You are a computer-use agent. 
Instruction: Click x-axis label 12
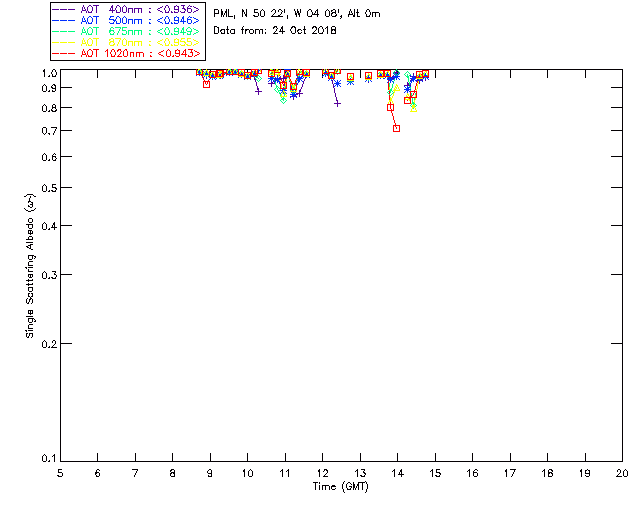[322, 473]
